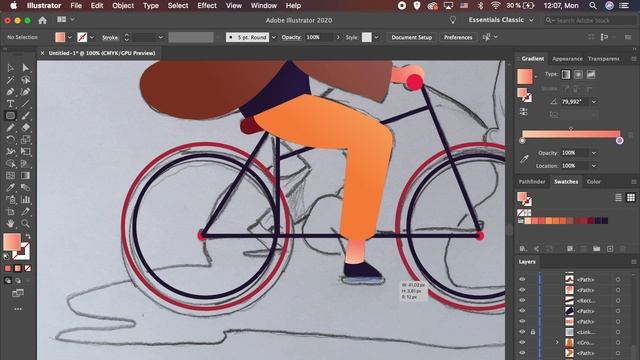The width and height of the screenshot is (640, 360).
Task: Open the Object menu
Action: pos(123,6)
